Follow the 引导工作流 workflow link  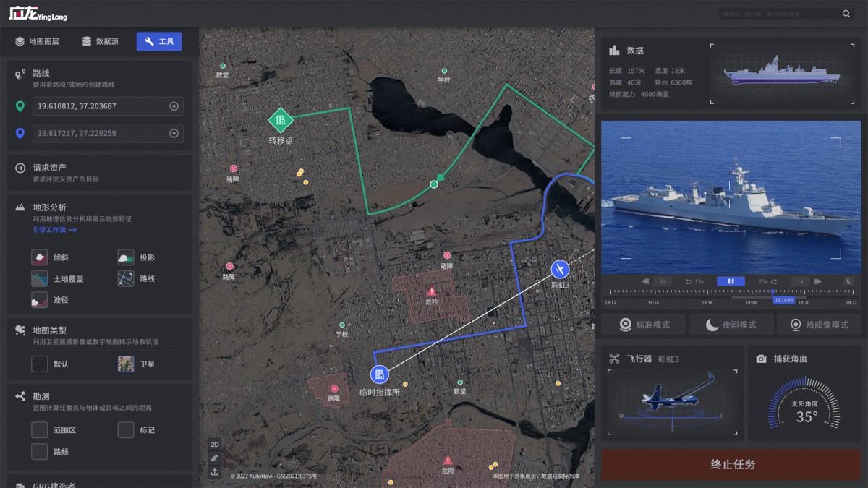point(54,230)
